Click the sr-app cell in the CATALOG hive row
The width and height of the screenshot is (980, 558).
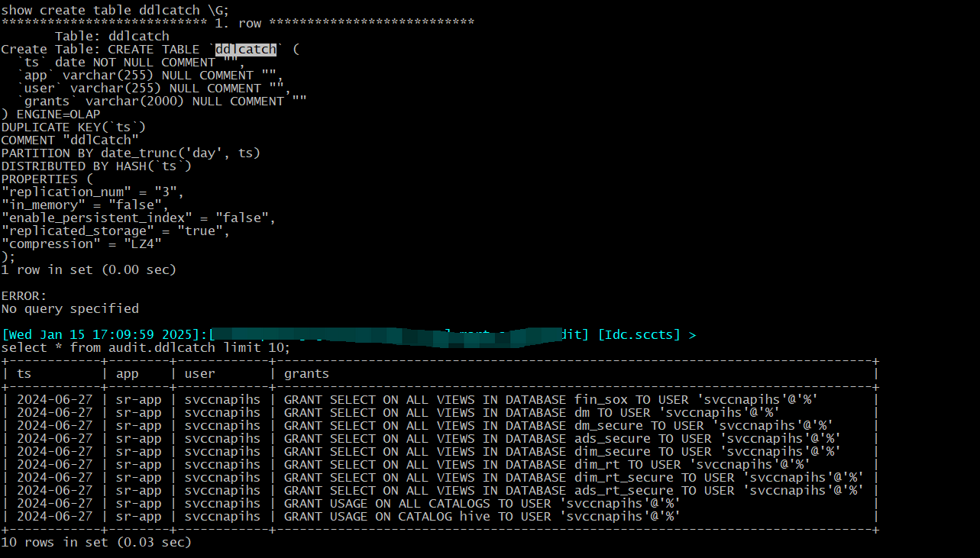point(139,516)
